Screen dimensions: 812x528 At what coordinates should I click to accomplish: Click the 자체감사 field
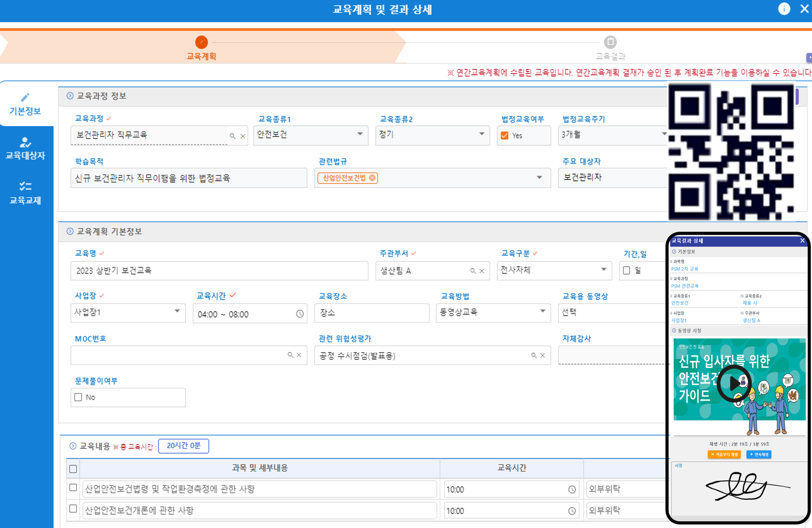pos(613,355)
